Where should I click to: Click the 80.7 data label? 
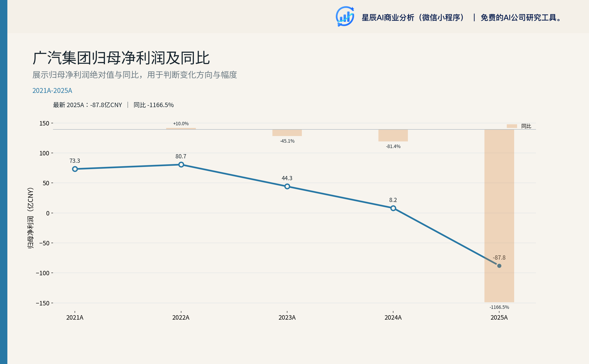coord(181,156)
